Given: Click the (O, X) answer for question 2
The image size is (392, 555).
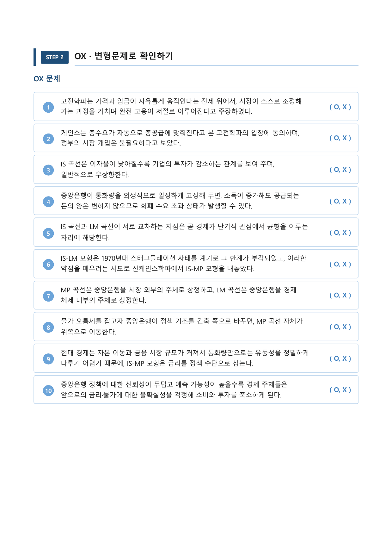Looking at the screenshot, I should point(340,138).
